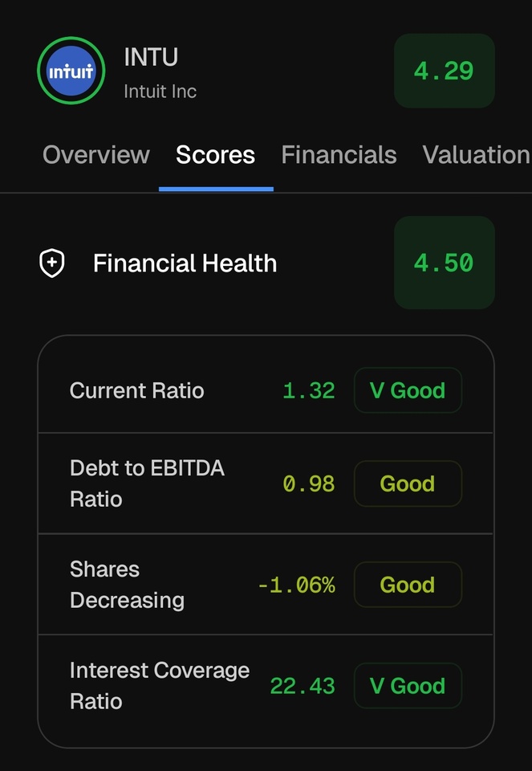The height and width of the screenshot is (771, 532).
Task: Click the 22.43 interest coverage value
Action: (303, 686)
